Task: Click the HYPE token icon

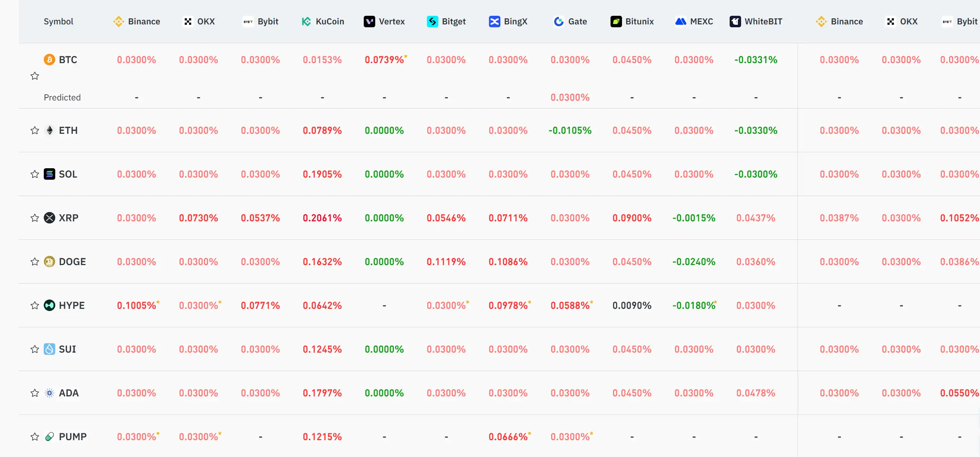Action: 50,306
